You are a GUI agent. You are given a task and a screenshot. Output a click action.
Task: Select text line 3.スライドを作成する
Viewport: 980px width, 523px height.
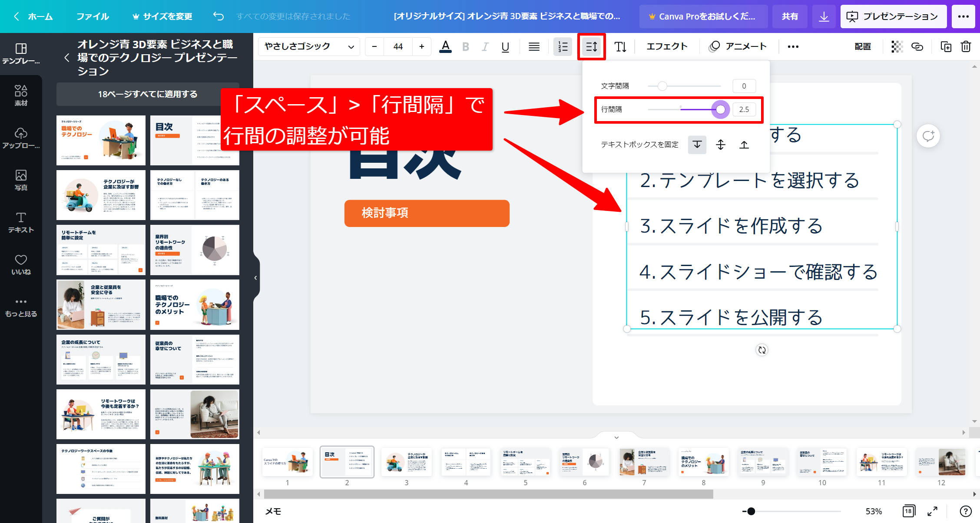(x=731, y=226)
